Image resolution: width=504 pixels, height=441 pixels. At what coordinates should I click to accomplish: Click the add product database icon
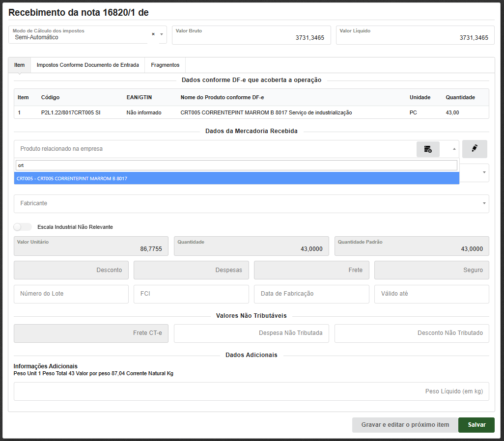tap(427, 149)
